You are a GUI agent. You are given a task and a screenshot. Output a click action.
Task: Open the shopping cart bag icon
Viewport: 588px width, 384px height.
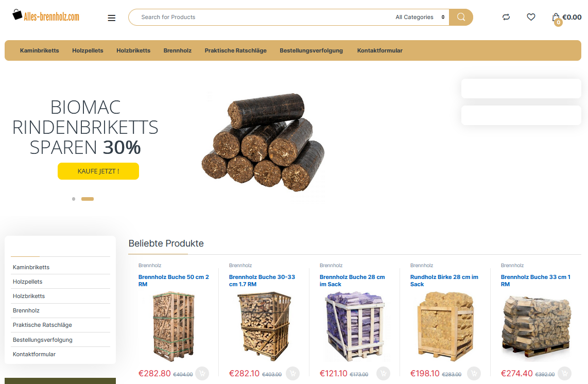click(x=556, y=18)
